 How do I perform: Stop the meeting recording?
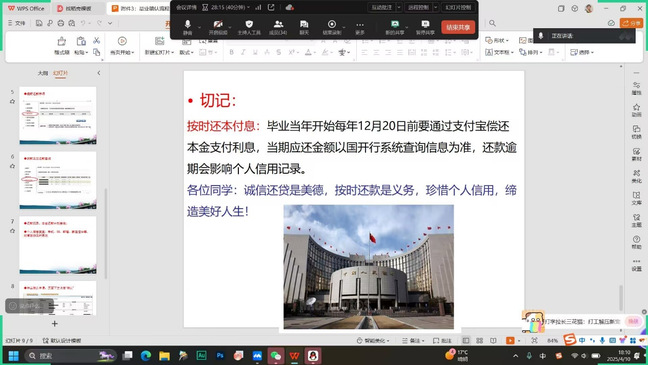tap(331, 27)
